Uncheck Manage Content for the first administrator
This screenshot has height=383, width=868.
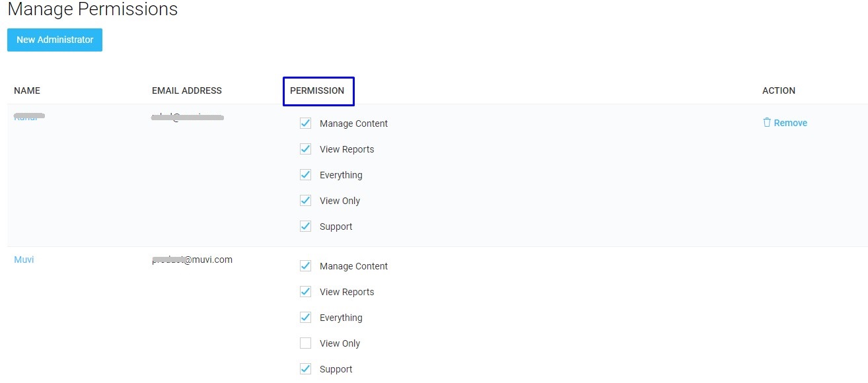305,123
